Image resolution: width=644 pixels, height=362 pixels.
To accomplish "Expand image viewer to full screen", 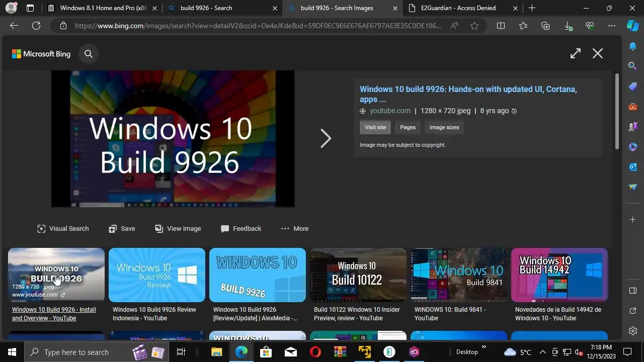I will click(x=576, y=53).
